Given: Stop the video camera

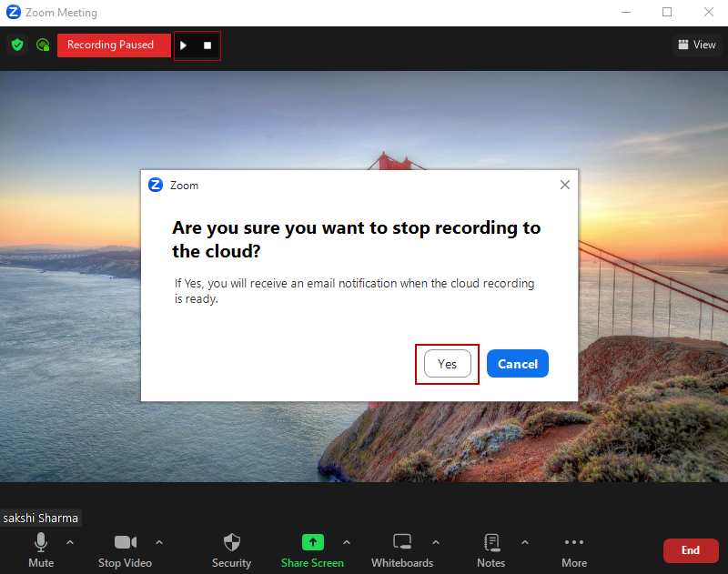Looking at the screenshot, I should (125, 550).
